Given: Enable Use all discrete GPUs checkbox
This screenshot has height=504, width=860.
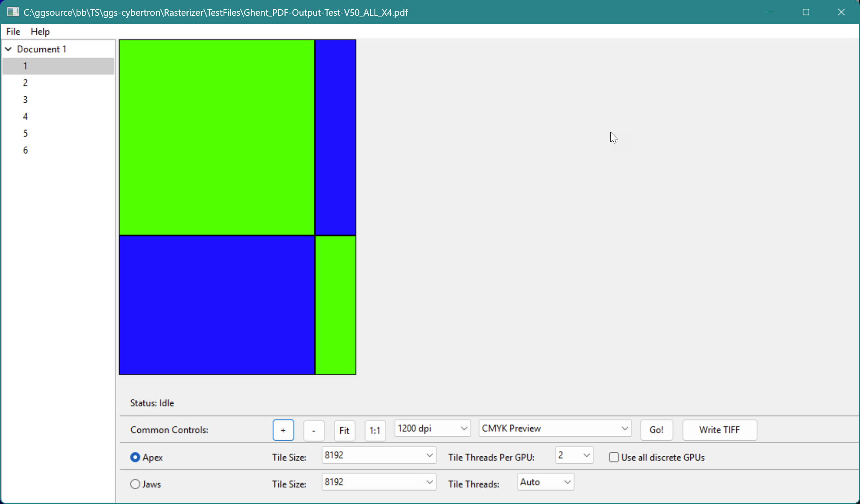Looking at the screenshot, I should (614, 457).
